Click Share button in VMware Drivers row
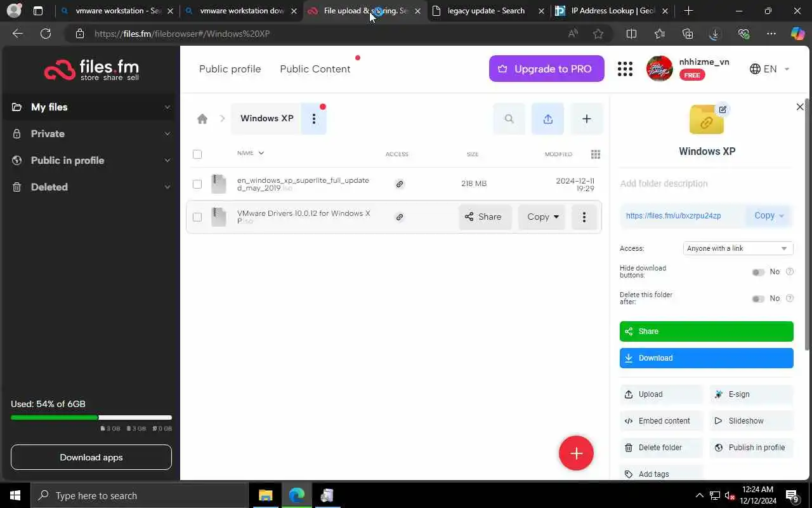Image resolution: width=812 pixels, height=508 pixels. click(x=485, y=217)
